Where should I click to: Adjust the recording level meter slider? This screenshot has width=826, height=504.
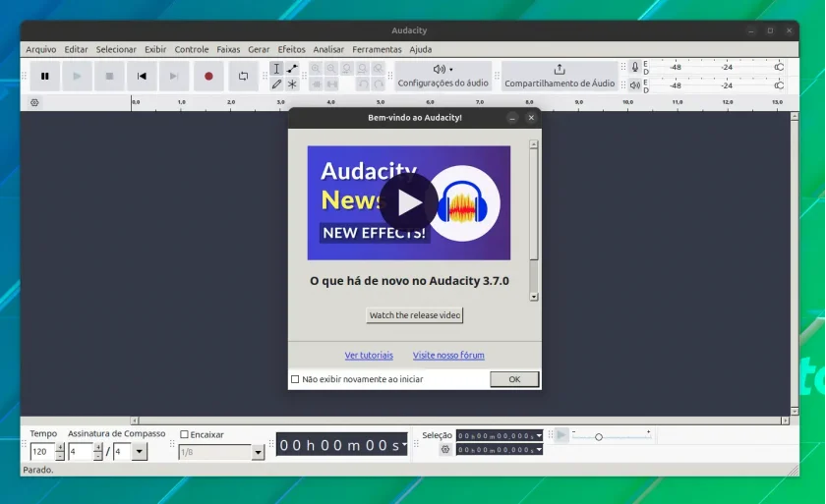click(x=779, y=67)
